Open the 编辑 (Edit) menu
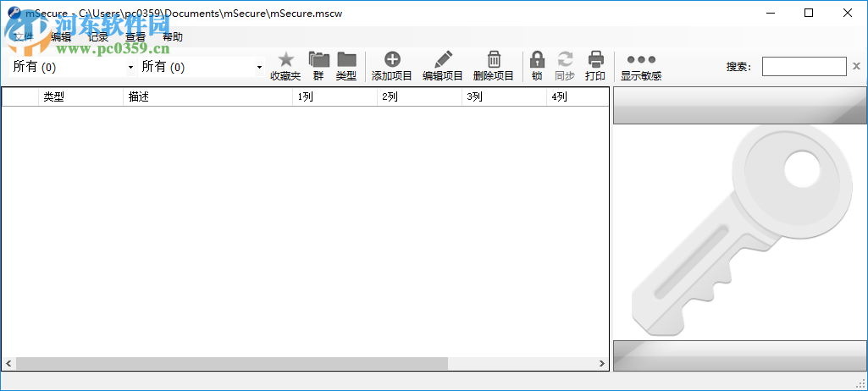This screenshot has width=868, height=391. pyautogui.click(x=60, y=37)
